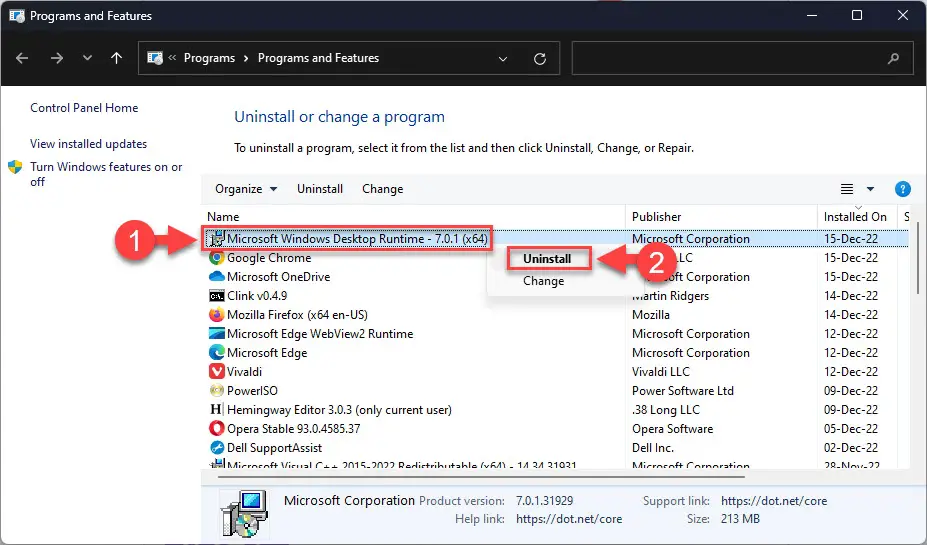Click the Vivaldi LLC publisher cell
The width and height of the screenshot is (927, 545).
point(661,371)
